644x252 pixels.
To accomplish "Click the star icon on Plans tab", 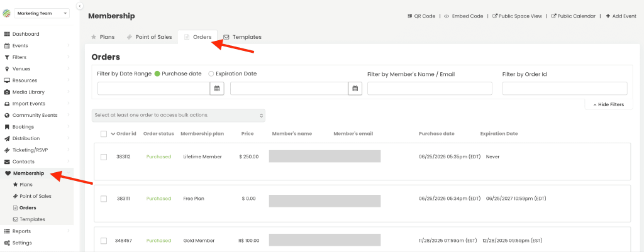I will click(x=94, y=37).
